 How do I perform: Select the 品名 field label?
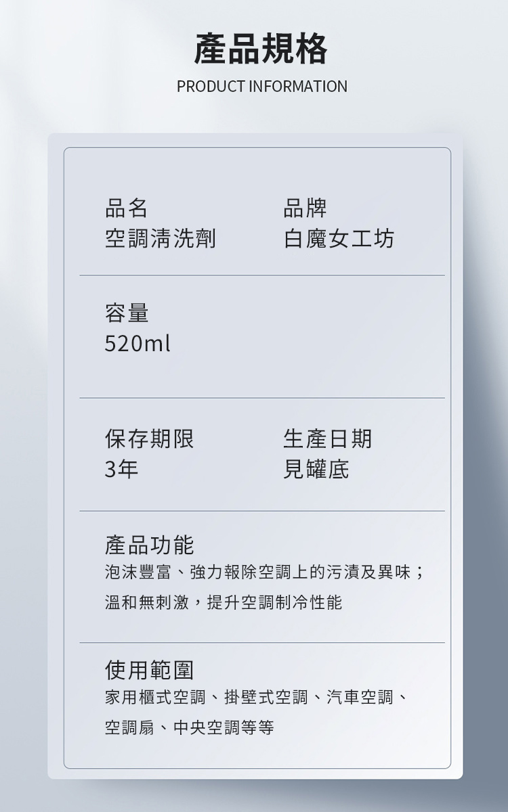pyautogui.click(x=126, y=208)
